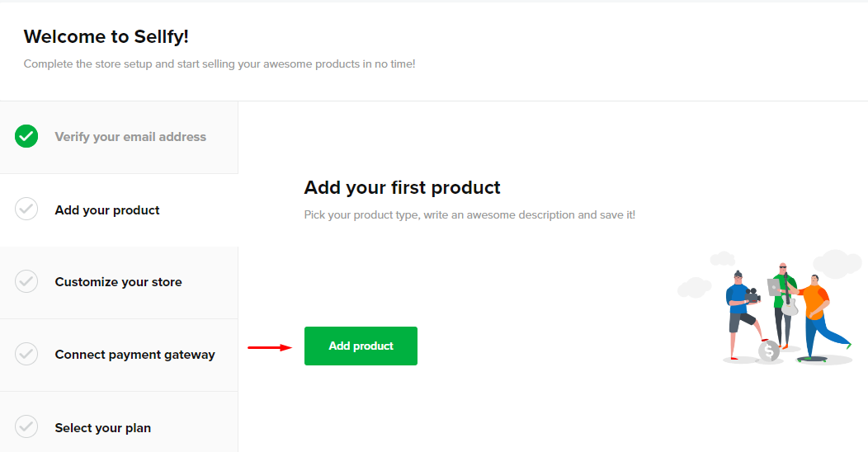Go to the Select your plan step
Screen dimensions: 868x452
(102, 428)
